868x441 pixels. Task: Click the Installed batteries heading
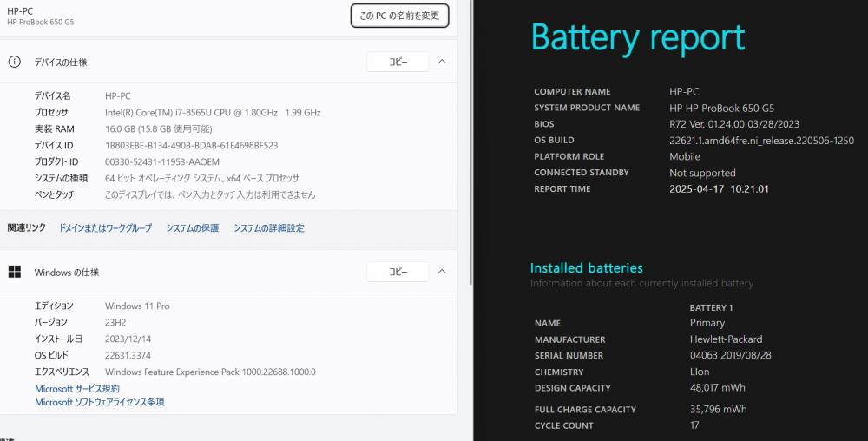click(586, 267)
